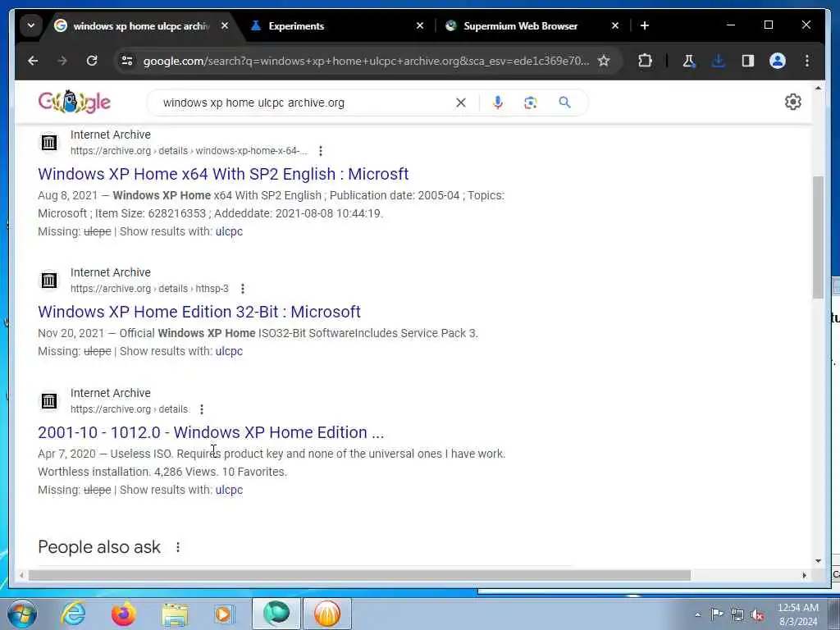
Task: Bookmark this page with the star icon
Action: click(x=604, y=61)
